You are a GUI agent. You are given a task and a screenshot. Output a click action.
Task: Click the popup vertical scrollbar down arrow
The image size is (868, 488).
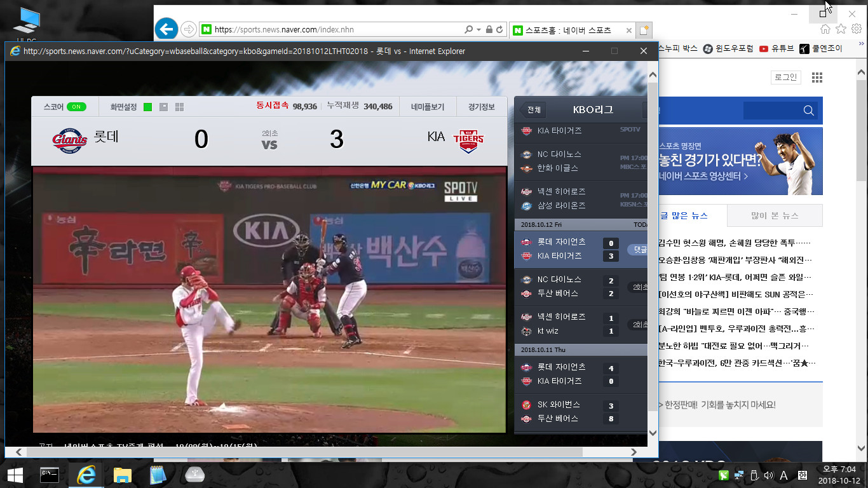click(x=653, y=434)
